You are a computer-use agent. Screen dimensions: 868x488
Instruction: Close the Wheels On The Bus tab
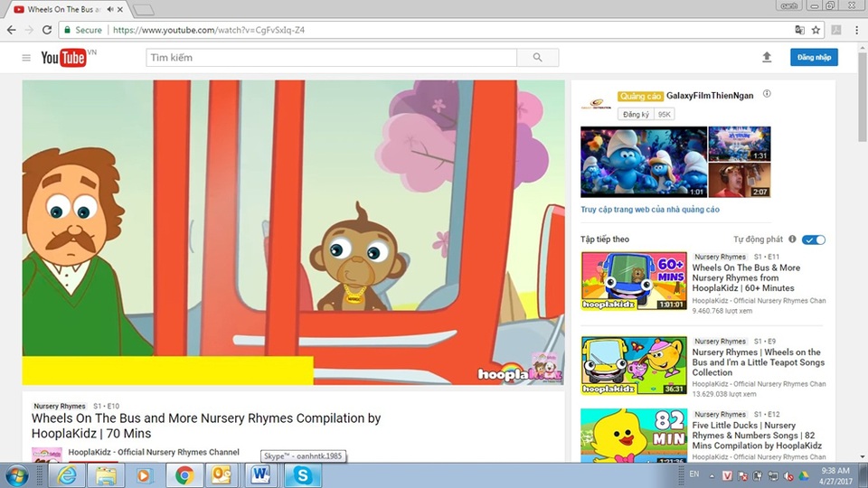(x=120, y=9)
